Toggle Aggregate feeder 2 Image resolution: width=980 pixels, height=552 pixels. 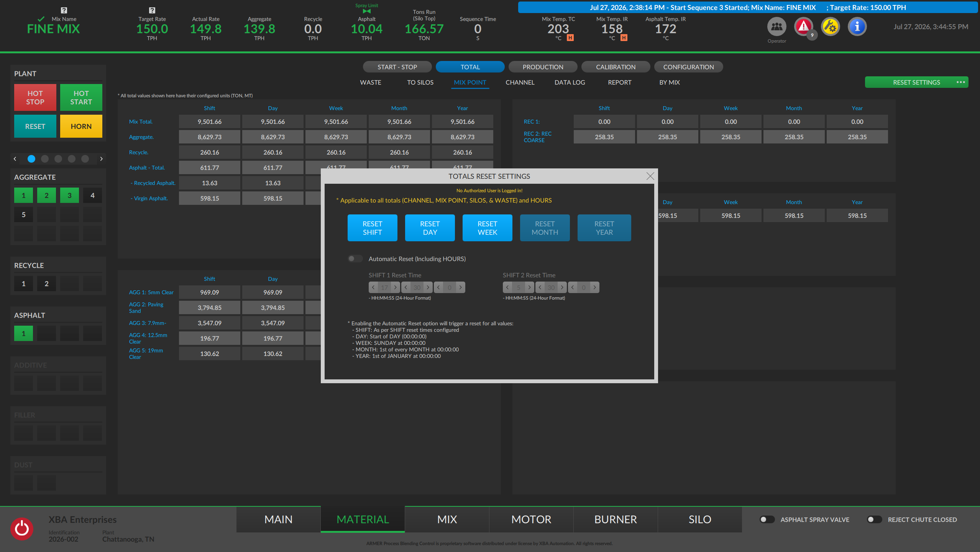pos(47,195)
